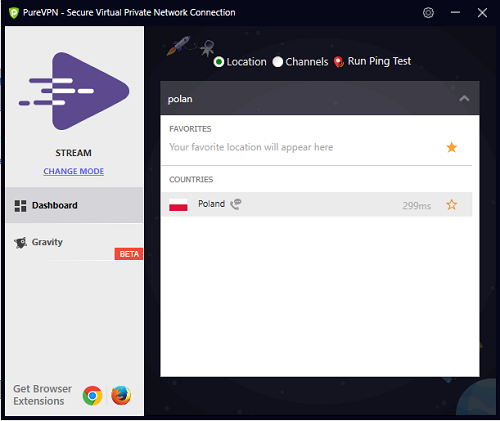Click Run Ping Test text
This screenshot has width=500, height=421.
[x=379, y=61]
